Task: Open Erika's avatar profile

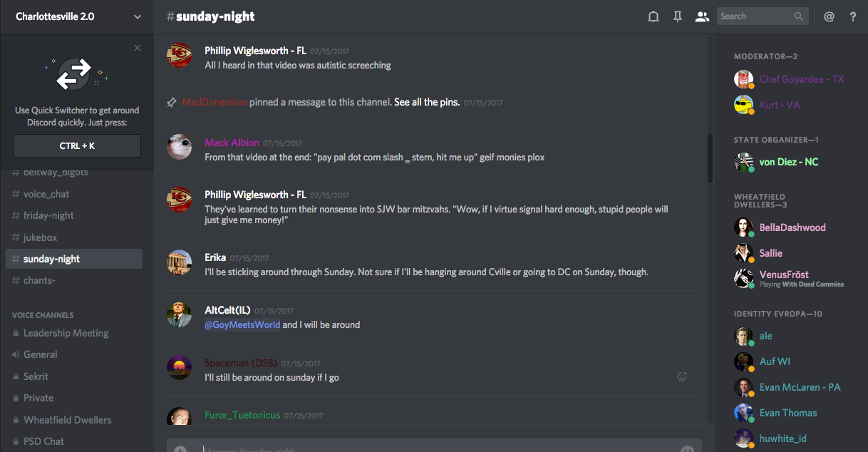Action: pos(180,262)
